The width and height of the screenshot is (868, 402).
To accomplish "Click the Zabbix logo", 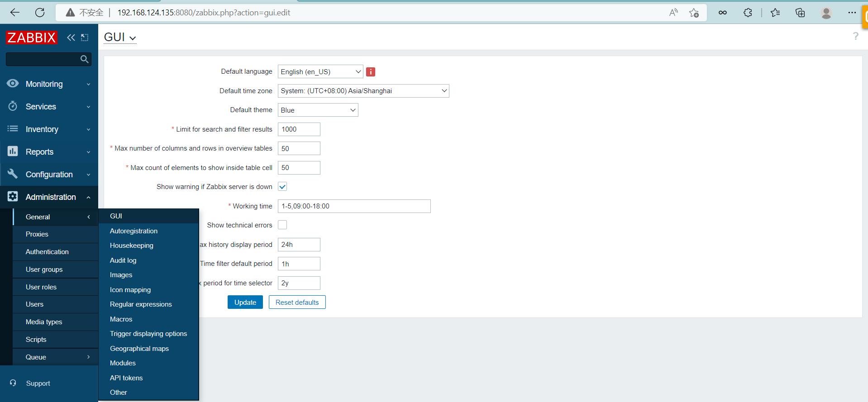I will [32, 38].
